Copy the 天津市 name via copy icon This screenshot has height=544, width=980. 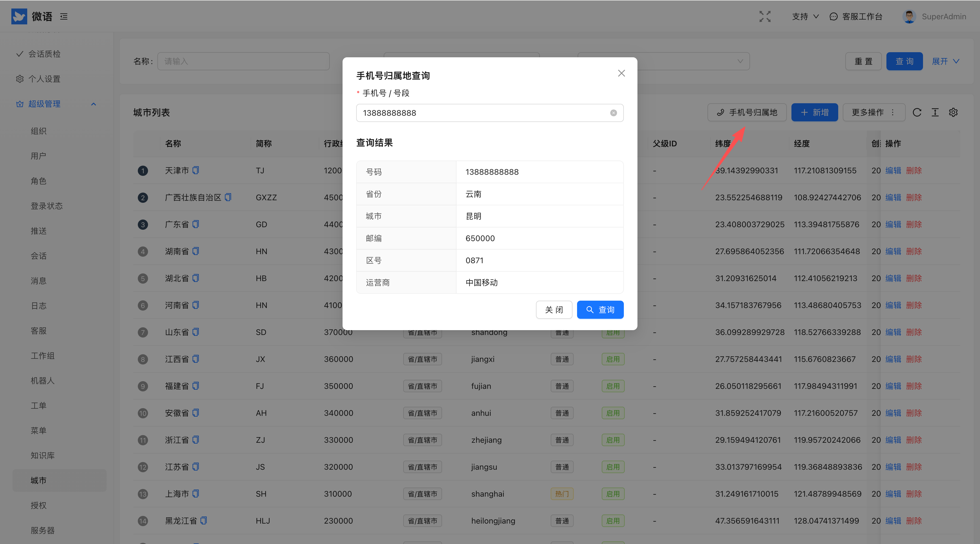(x=196, y=170)
